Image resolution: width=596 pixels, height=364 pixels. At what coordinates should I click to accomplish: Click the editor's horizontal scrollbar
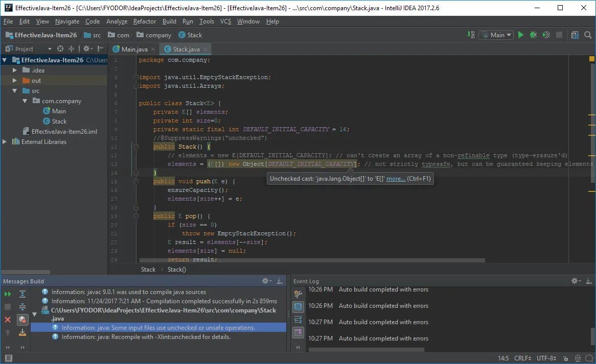(312, 260)
